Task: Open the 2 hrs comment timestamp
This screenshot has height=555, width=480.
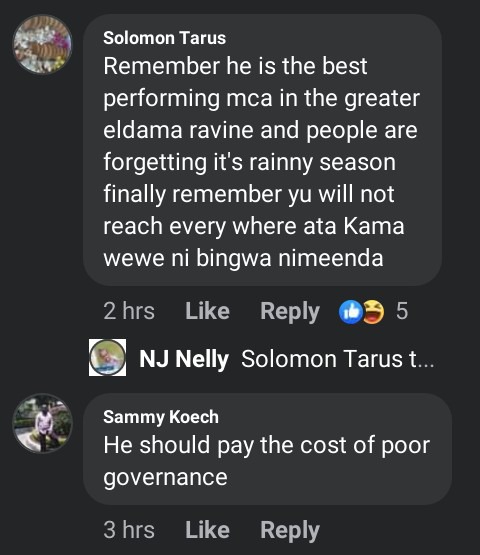Action: [x=129, y=311]
